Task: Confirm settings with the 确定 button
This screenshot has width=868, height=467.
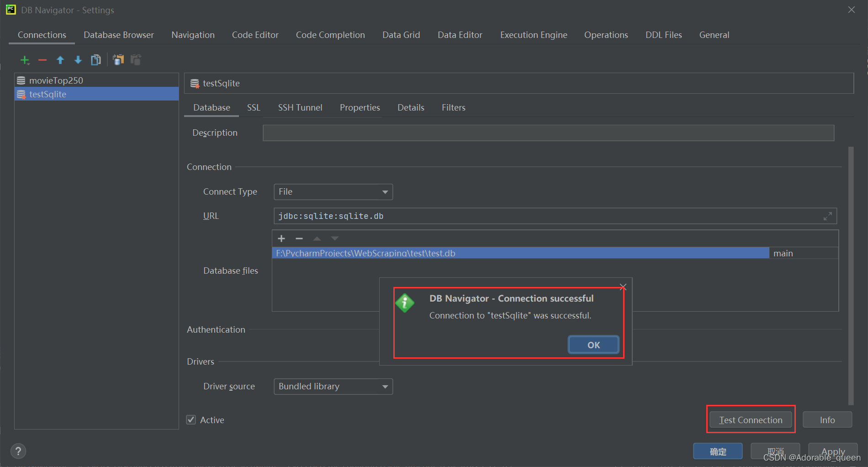Action: coord(718,451)
